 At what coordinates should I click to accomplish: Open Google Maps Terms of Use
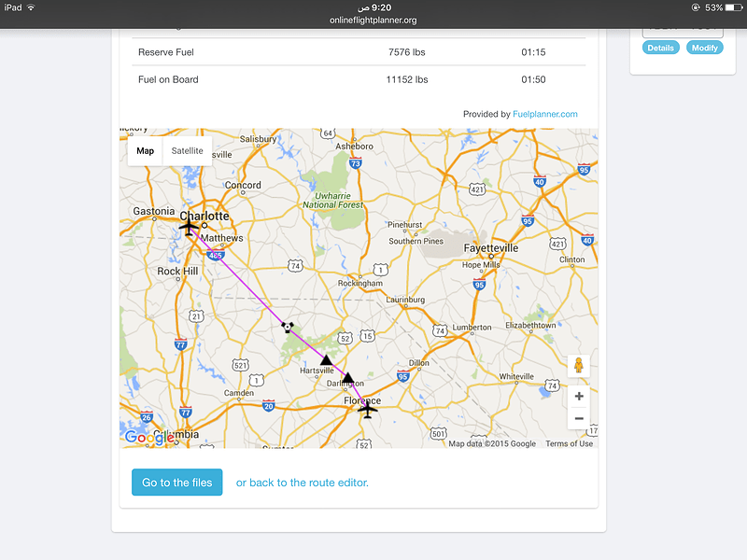coord(570,444)
